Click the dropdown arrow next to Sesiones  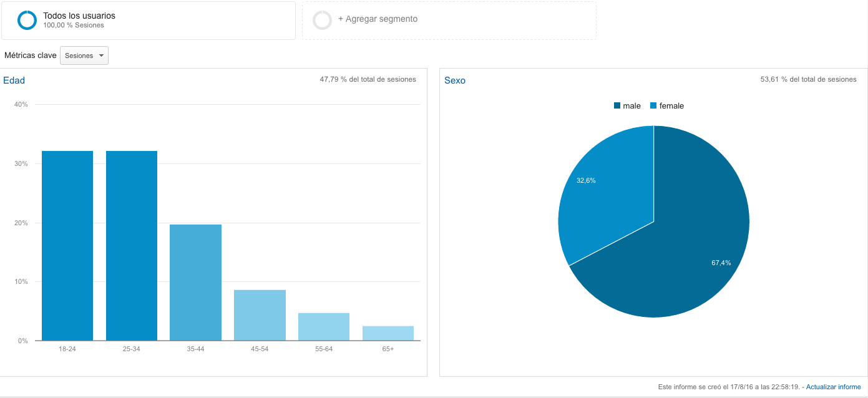[101, 56]
